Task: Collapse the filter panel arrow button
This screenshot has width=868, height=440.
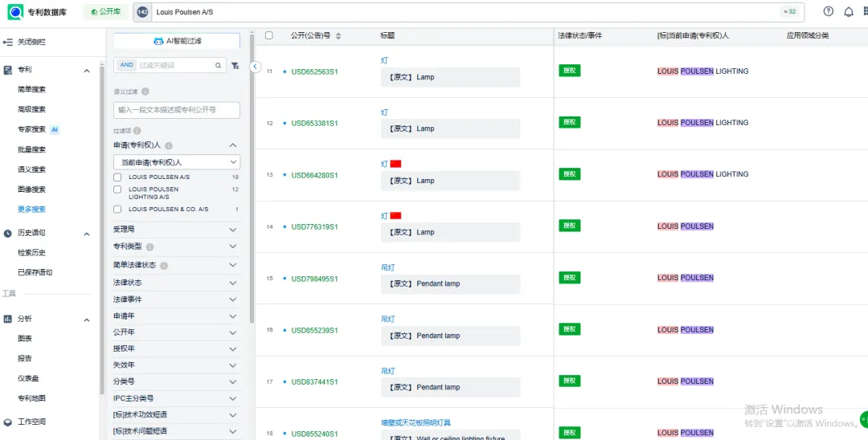Action: 256,67
